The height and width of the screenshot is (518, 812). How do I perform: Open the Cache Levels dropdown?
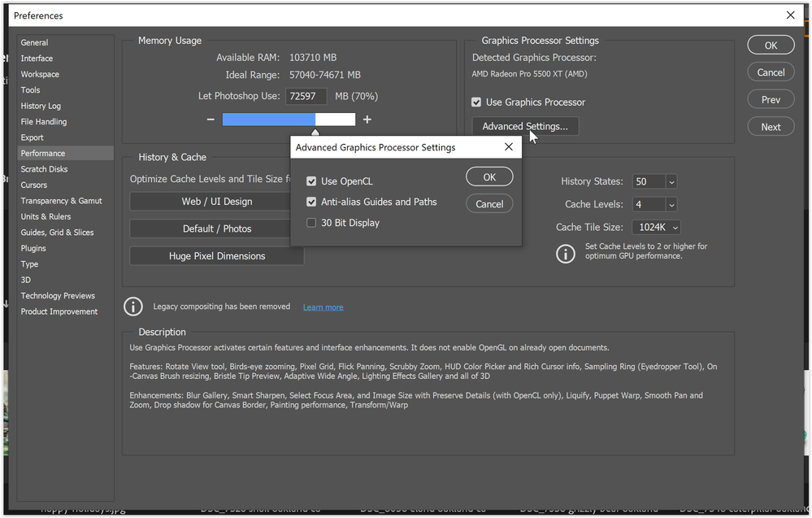671,205
